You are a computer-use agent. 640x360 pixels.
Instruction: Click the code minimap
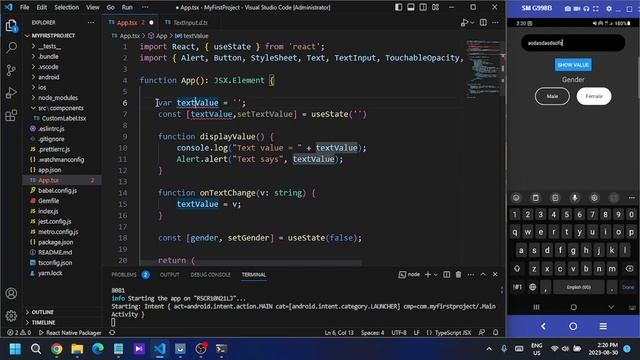pyautogui.click(x=484, y=69)
